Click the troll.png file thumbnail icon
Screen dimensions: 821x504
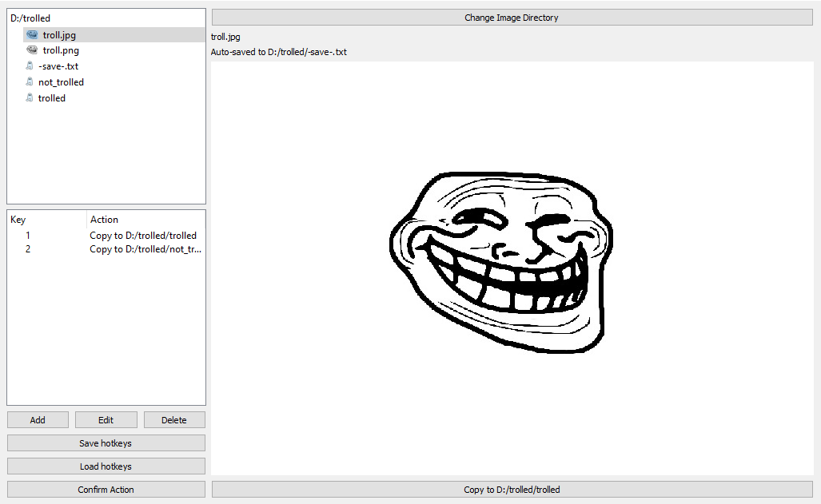tap(32, 50)
